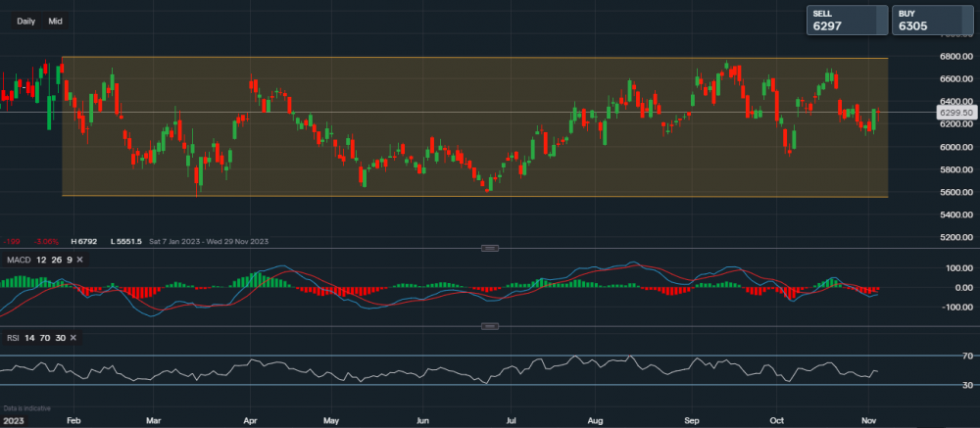Screen dimensions: 980x428
Task: Grab the resize handle above RSI panel
Action: click(x=489, y=327)
